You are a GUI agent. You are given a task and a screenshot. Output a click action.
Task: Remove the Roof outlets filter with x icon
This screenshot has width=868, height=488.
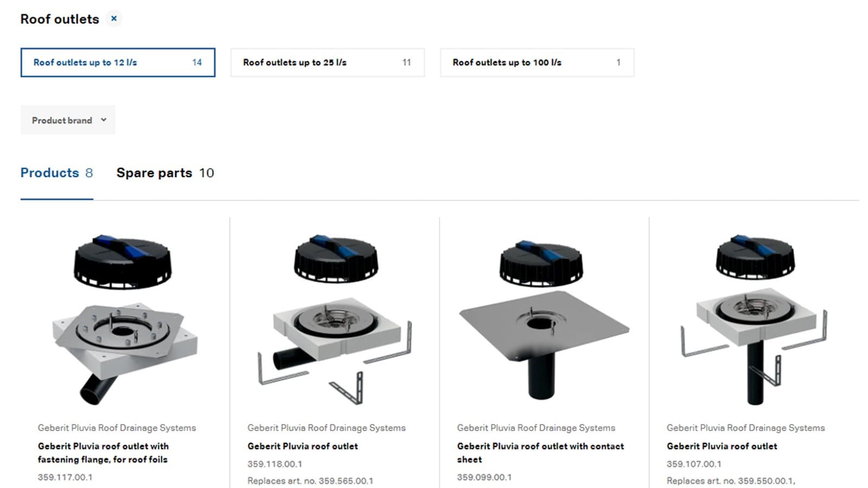point(114,18)
